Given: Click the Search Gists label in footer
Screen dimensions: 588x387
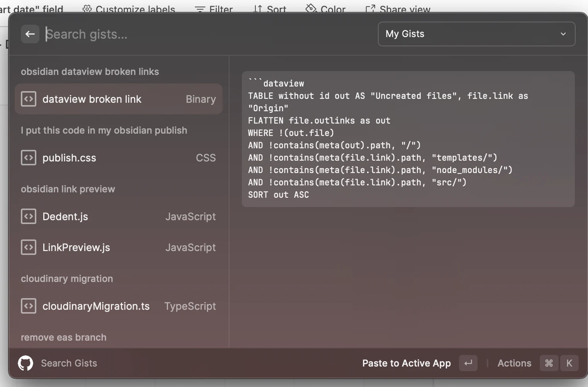Looking at the screenshot, I should point(69,363).
